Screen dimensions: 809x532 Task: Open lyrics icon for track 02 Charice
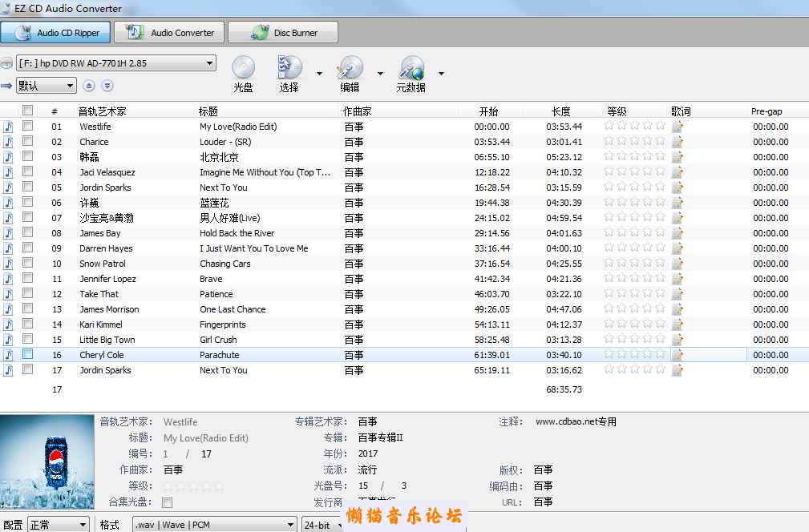pyautogui.click(x=678, y=142)
